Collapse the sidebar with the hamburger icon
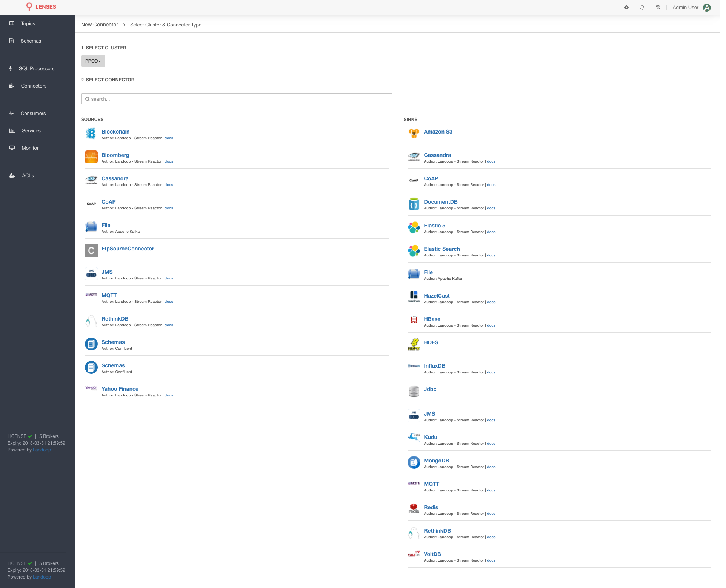 tap(12, 7)
